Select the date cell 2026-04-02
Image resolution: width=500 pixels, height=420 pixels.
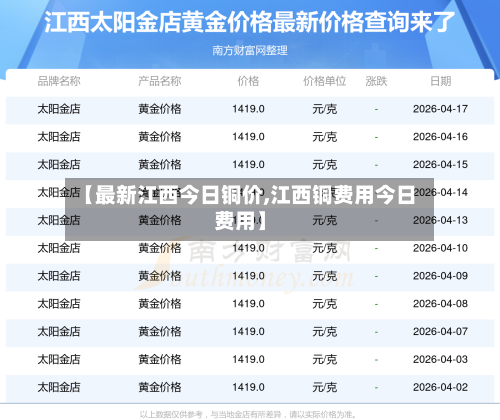tap(441, 387)
